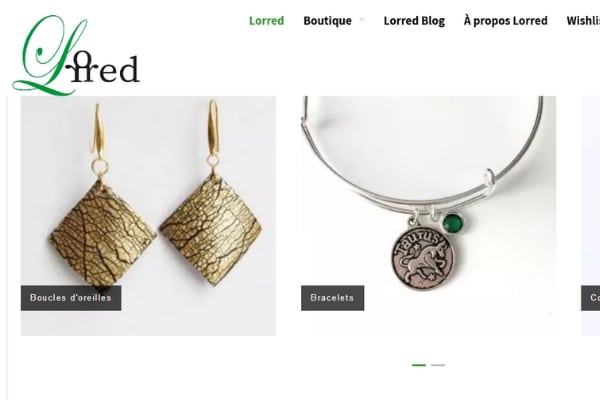Open the gold diamond earrings picture

click(x=148, y=216)
